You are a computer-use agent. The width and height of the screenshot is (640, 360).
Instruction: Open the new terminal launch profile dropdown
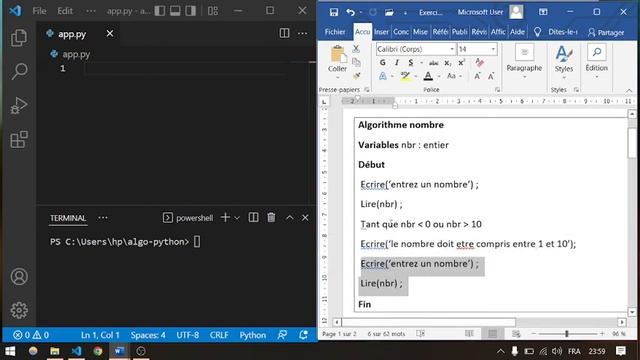(x=237, y=218)
